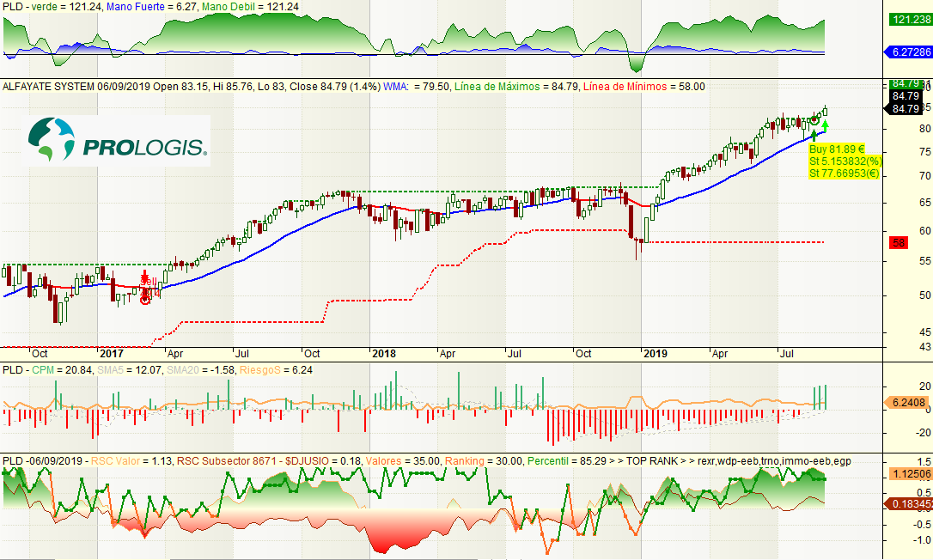Select the 'Línea de Máximos = 84.79' legend
The image size is (933, 560).
516,87
